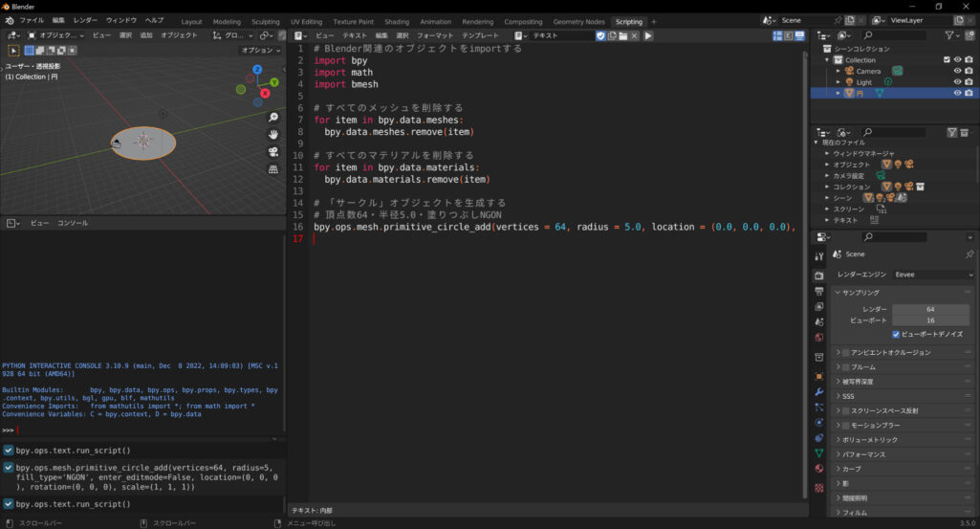This screenshot has width=980, height=529.
Task: Expand Light tree item arrow
Action: [x=838, y=82]
